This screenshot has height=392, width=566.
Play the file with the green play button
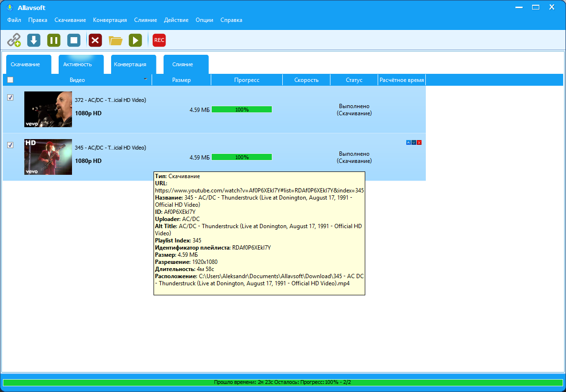[135, 40]
